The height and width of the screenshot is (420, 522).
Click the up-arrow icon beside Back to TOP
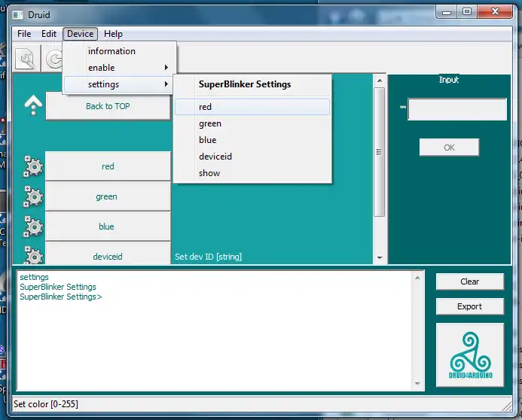(x=33, y=105)
